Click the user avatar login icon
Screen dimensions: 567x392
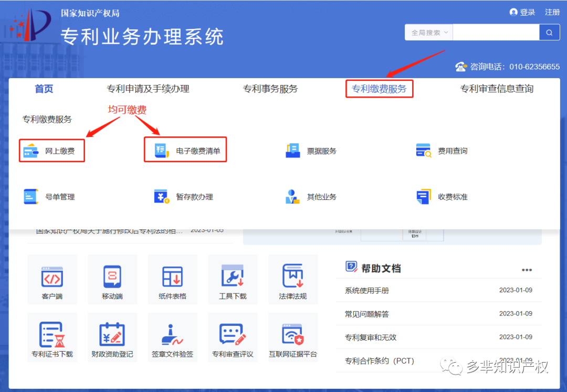tap(513, 12)
